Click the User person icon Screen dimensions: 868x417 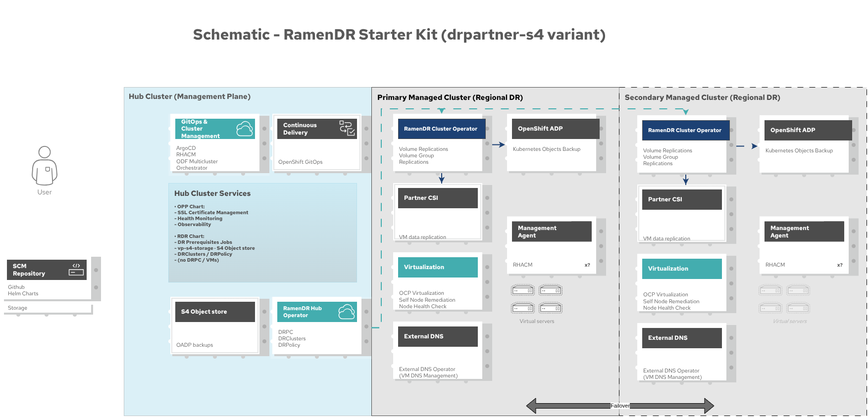pos(45,166)
